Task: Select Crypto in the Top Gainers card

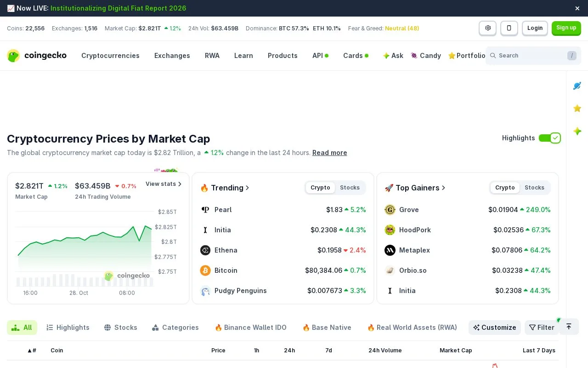Action: 505,188
